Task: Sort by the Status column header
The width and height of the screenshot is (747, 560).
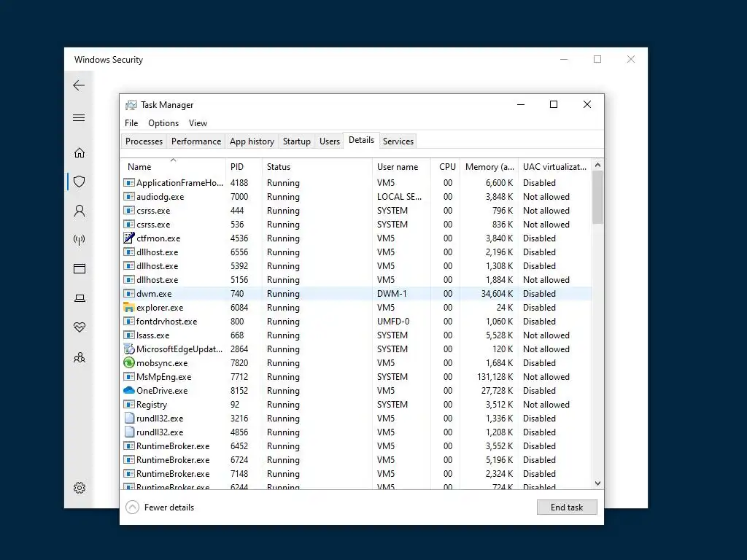Action: 317,167
